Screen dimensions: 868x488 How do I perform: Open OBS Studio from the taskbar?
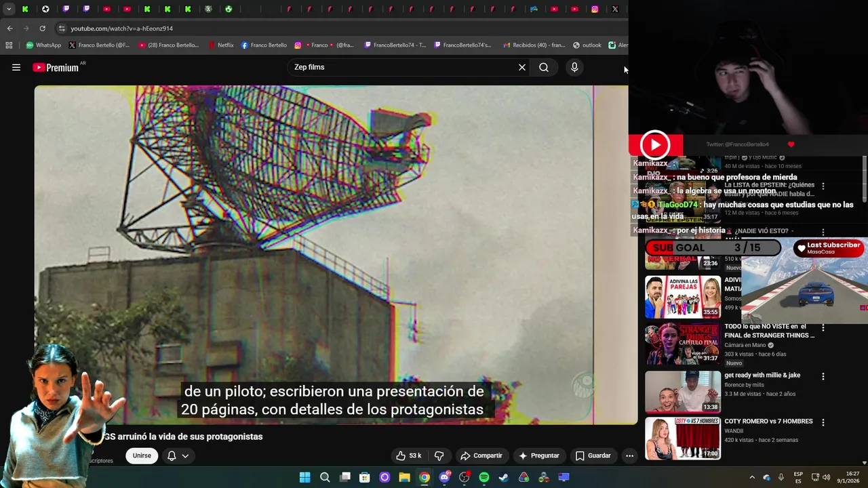click(465, 477)
